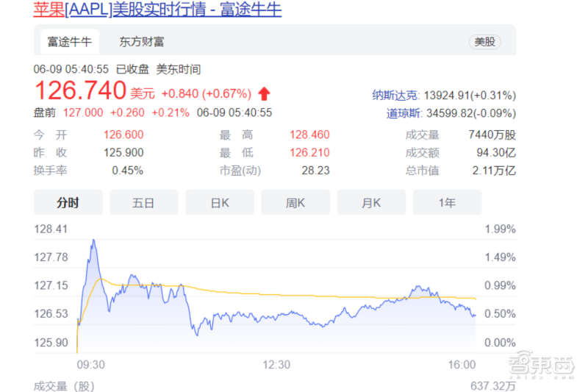Click the 128.41 price axis label
Image resolution: width=588 pixels, height=392 pixels.
tap(51, 229)
